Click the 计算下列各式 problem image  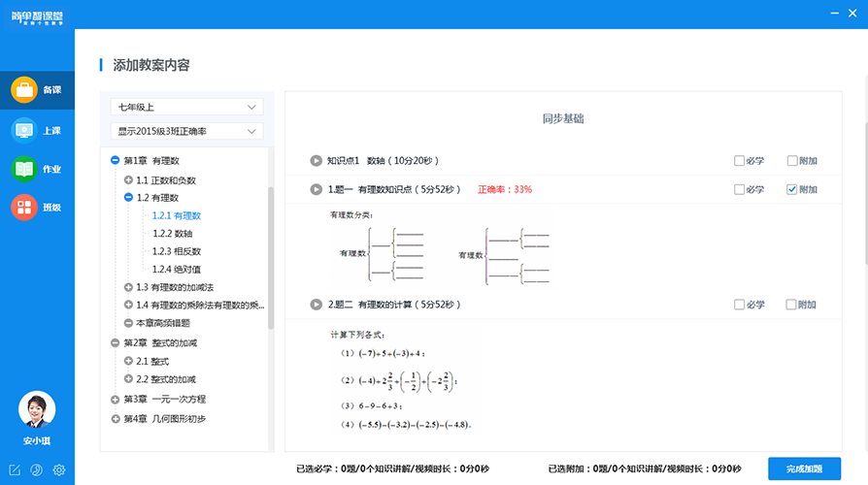(404, 380)
